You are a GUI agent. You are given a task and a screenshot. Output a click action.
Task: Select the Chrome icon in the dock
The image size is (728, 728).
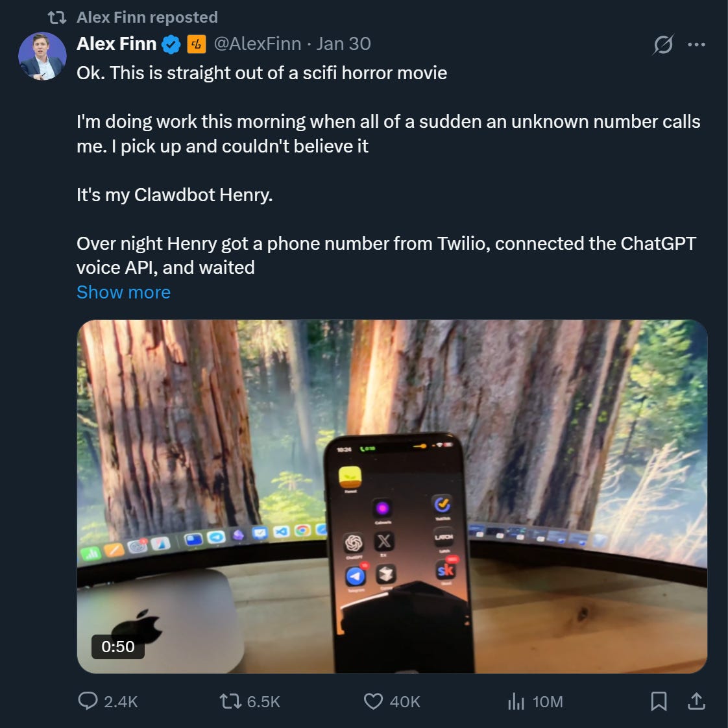(x=302, y=530)
